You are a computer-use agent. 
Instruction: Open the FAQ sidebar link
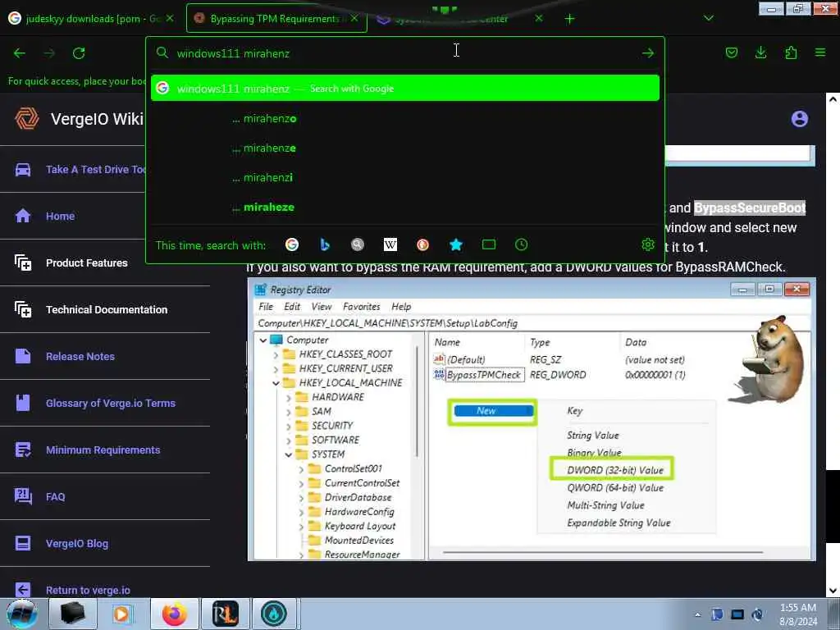pos(55,496)
